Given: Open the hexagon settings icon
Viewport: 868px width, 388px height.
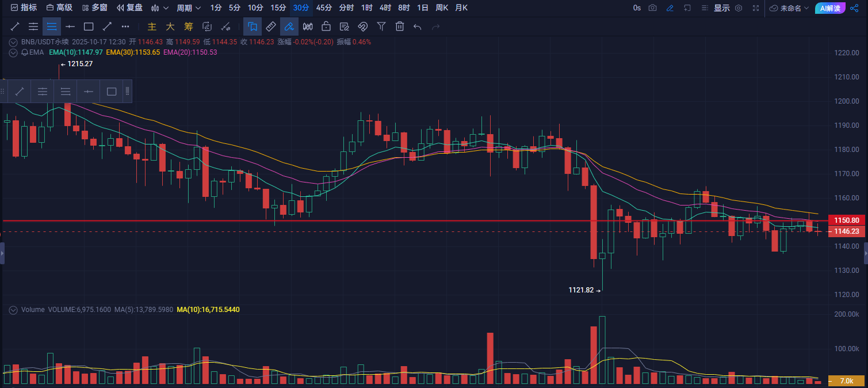Looking at the screenshot, I should tap(739, 8).
